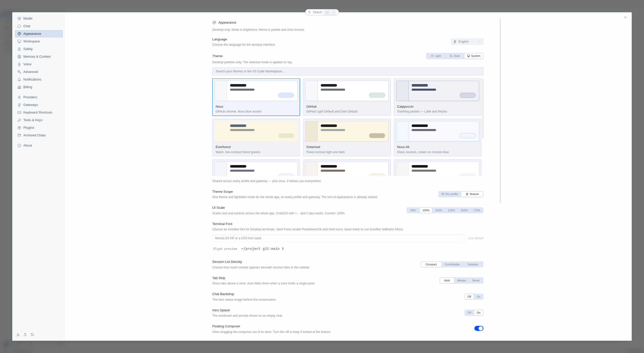Open Memory & Context settings
Image resolution: width=644 pixels, height=353 pixels.
click(x=39, y=57)
